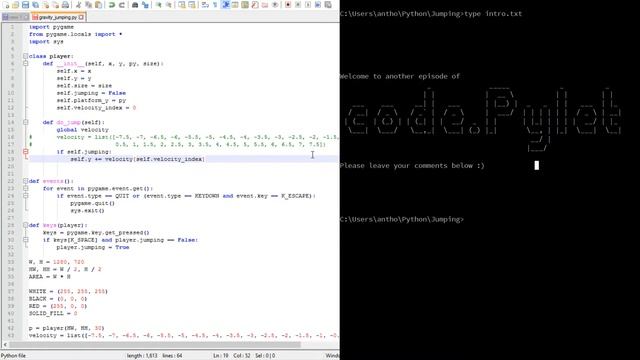This screenshot has width=640, height=360.
Task: Click the 'type intro.txt' command line in console
Action: click(493, 13)
